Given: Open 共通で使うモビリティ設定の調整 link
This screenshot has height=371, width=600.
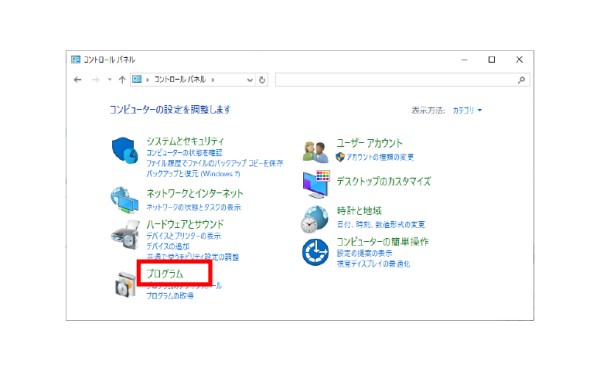Looking at the screenshot, I should tap(192, 257).
